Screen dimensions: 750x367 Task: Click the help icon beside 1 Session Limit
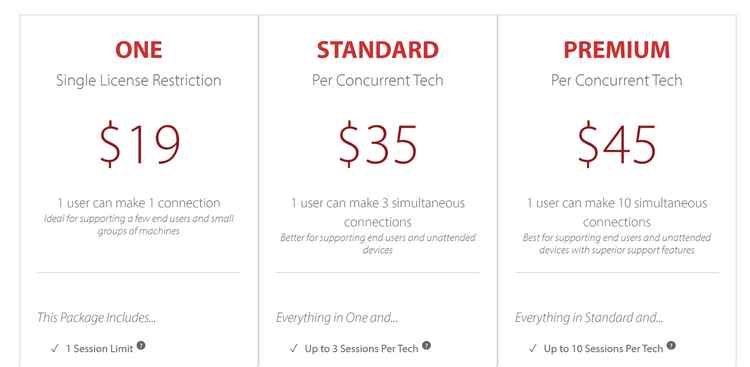click(141, 345)
